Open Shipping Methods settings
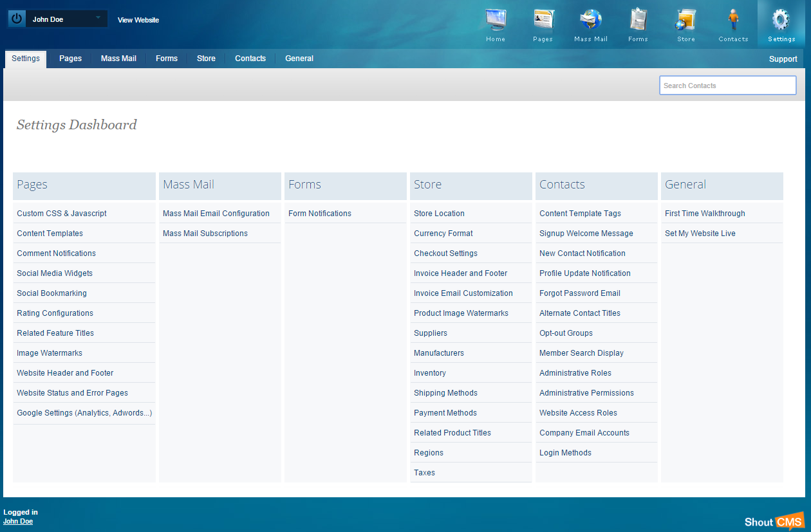The image size is (811, 532). pos(446,393)
